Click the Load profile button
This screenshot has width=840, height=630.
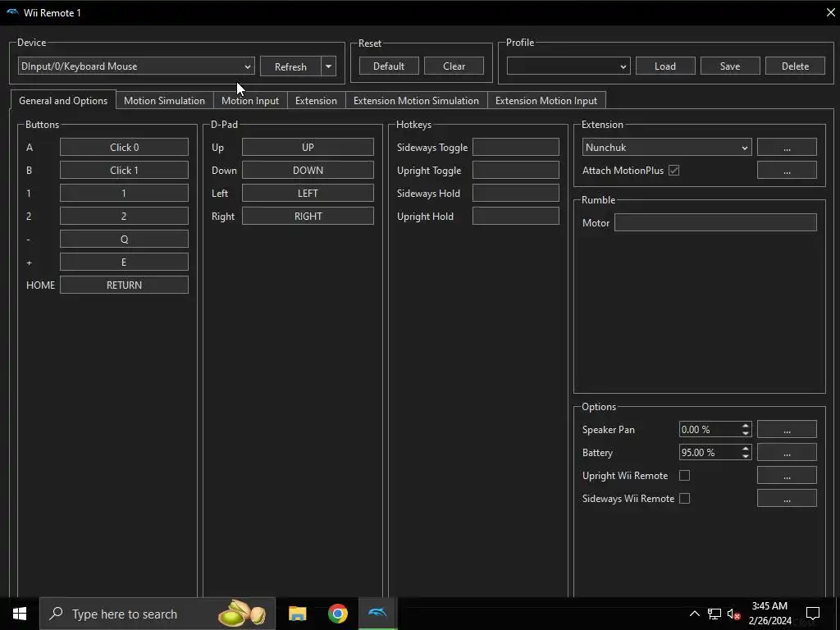(x=665, y=66)
